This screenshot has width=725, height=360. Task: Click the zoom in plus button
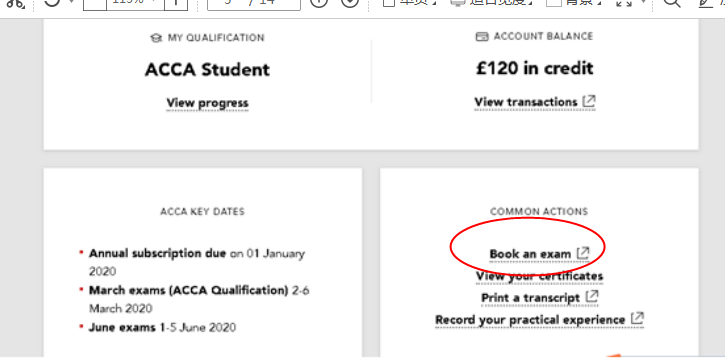(x=176, y=4)
